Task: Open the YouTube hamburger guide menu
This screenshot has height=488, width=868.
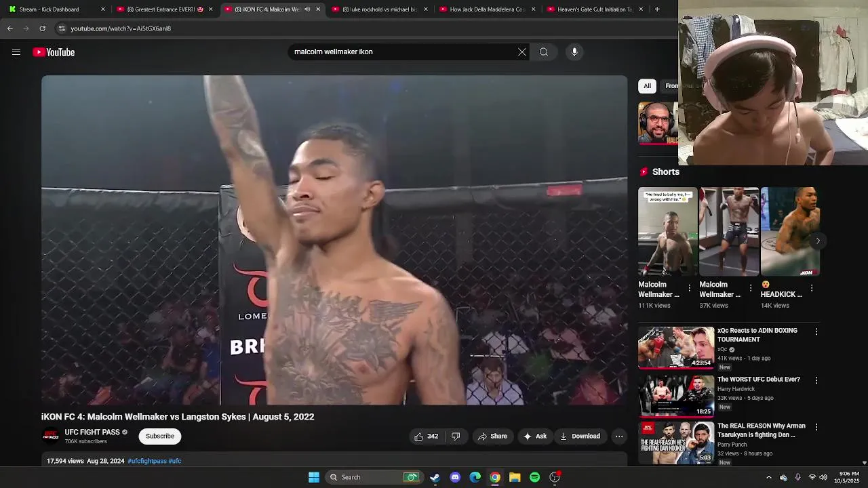Action: [x=16, y=52]
